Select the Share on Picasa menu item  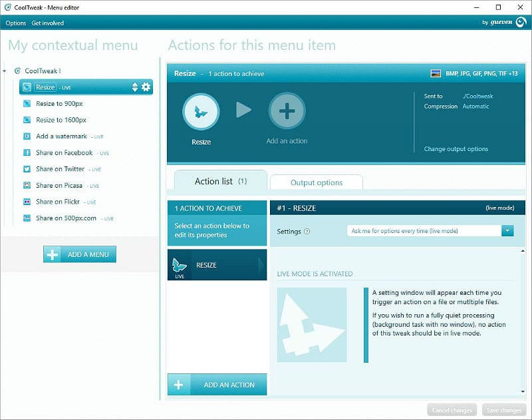pyautogui.click(x=59, y=186)
